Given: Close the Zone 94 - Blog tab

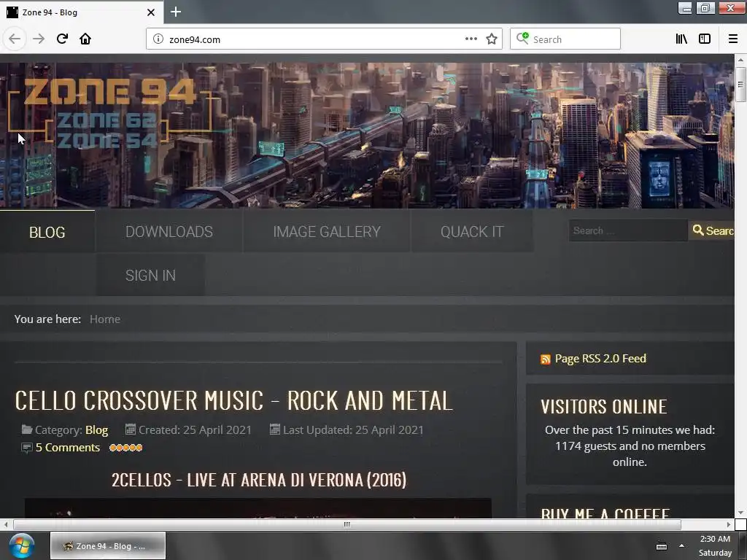Looking at the screenshot, I should 150,12.
